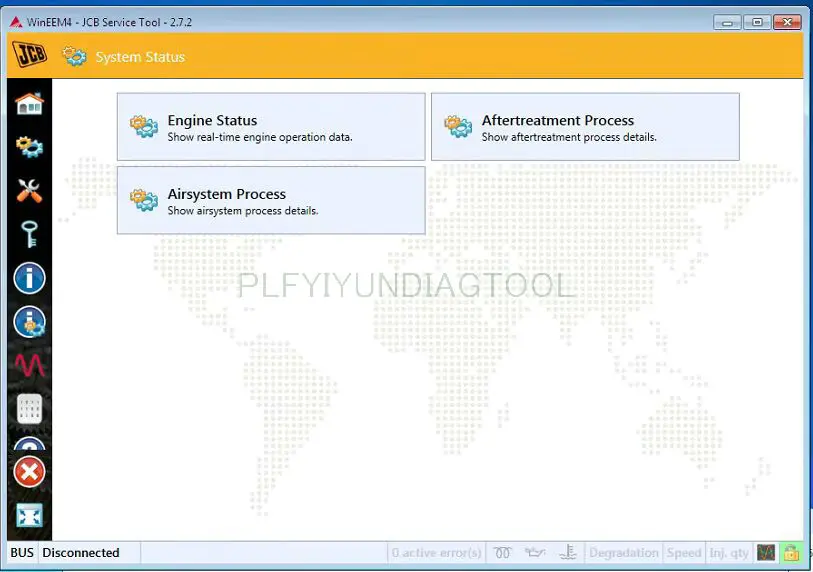The image size is (813, 572).
Task: Click the '0 active error(s)' status entry
Action: coord(437,553)
